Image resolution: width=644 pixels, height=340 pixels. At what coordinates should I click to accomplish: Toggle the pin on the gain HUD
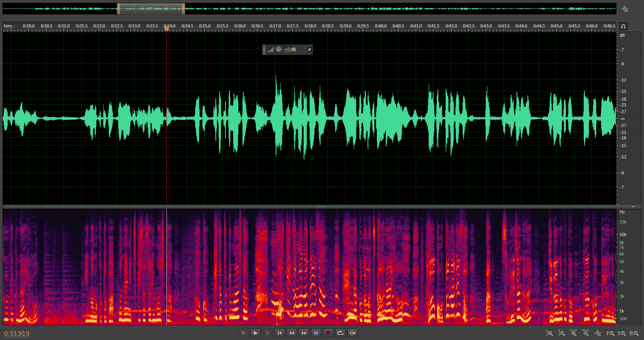click(x=309, y=50)
